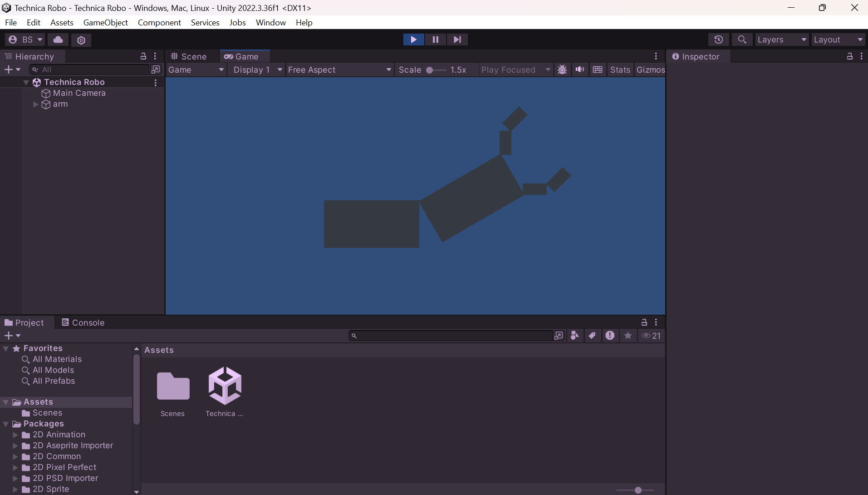868x495 pixels.
Task: Open the Search by Import Log Type filter
Action: point(610,336)
